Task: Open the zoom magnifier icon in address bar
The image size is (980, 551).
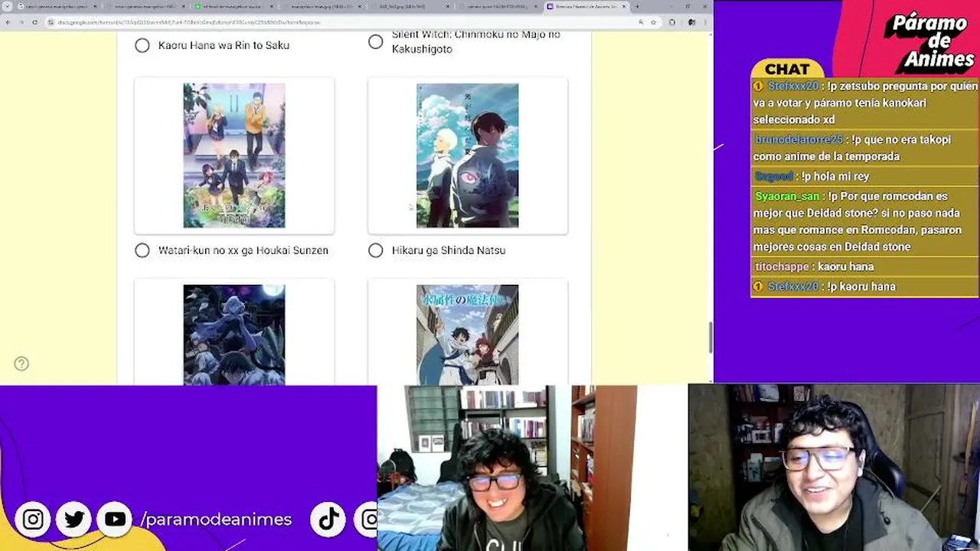Action: tap(641, 22)
